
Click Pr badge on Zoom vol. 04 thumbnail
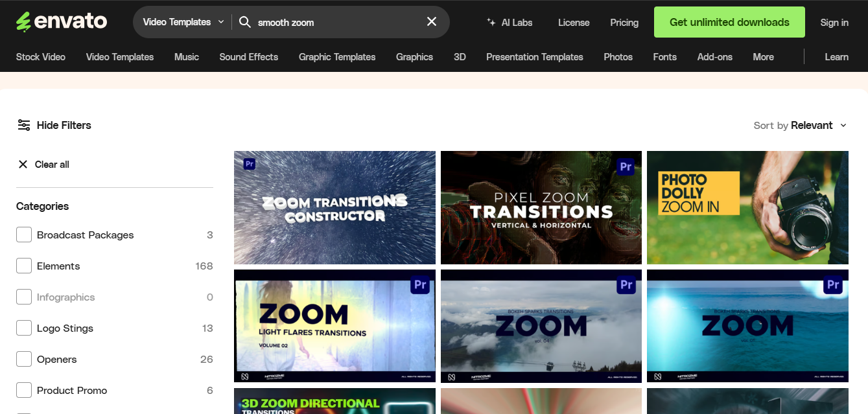click(x=626, y=284)
